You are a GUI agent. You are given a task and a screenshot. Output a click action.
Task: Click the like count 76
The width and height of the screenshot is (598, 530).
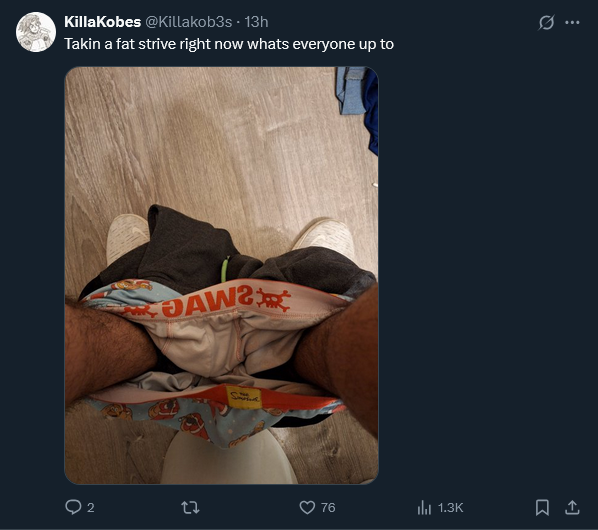point(328,508)
